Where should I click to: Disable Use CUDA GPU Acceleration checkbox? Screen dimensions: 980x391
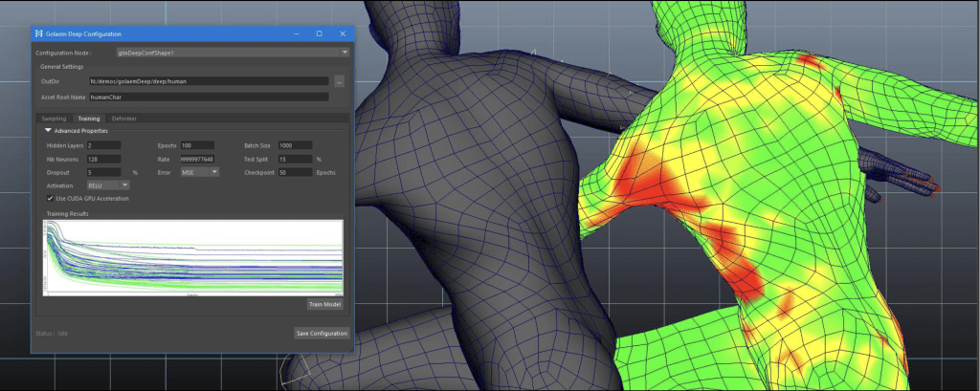click(x=50, y=198)
